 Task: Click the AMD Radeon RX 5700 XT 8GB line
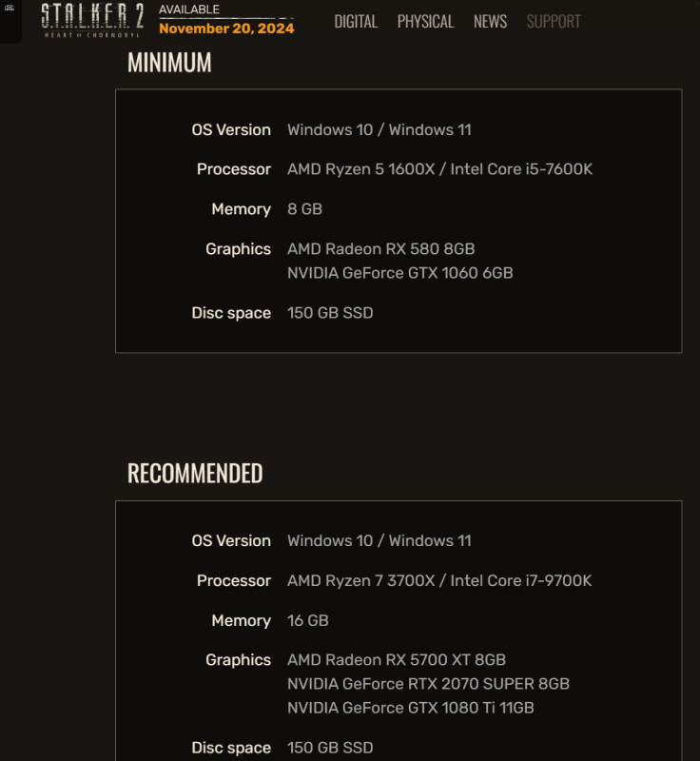(x=397, y=660)
